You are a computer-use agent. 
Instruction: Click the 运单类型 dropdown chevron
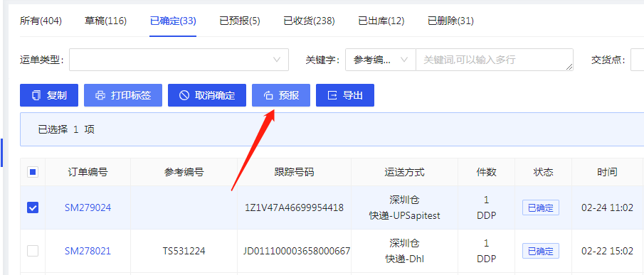tap(277, 60)
